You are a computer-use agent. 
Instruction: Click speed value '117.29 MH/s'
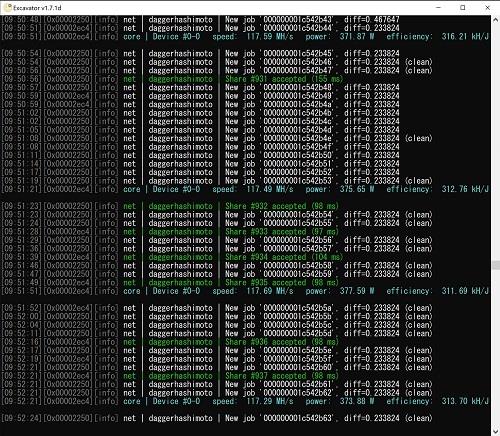[x=270, y=401]
